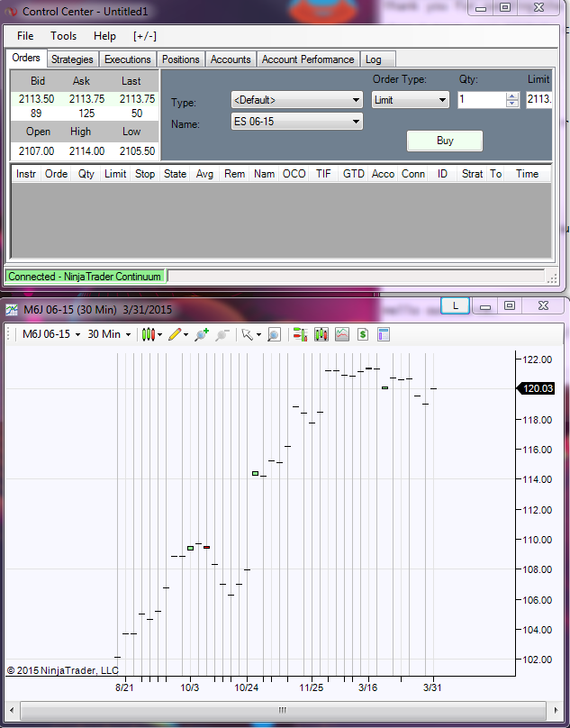Open the File menu
Screen dimensions: 570x728
click(x=25, y=36)
